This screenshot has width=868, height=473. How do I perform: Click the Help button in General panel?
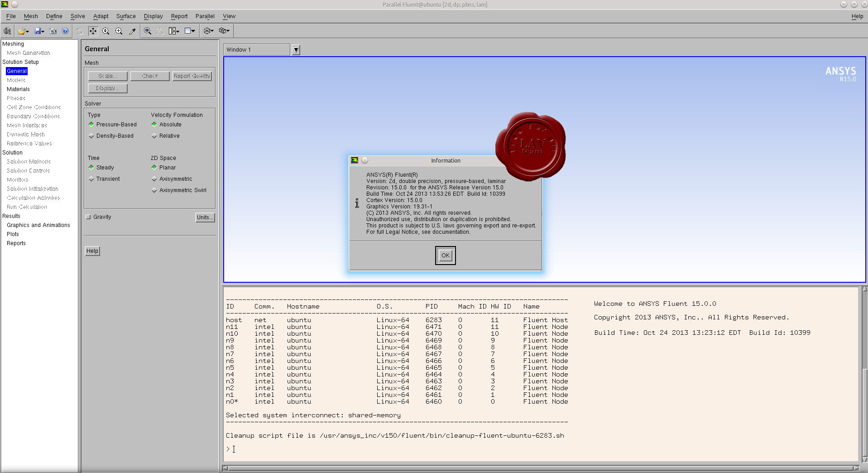point(92,251)
